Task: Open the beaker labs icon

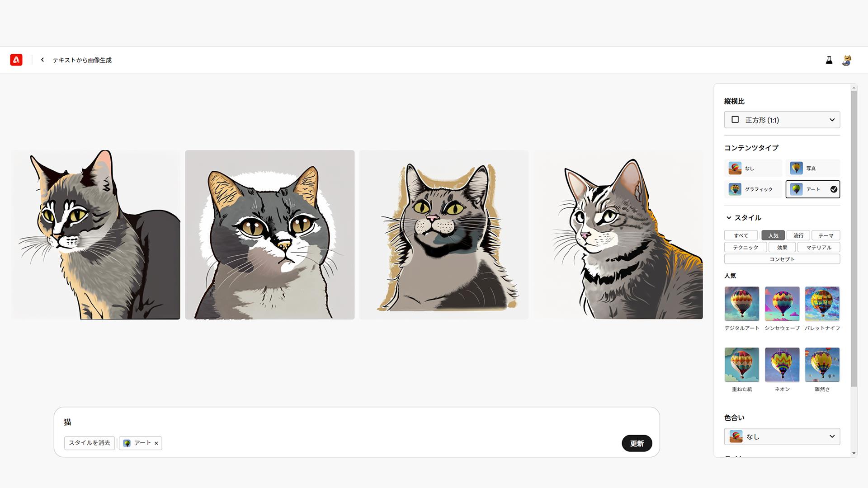Action: [x=829, y=60]
